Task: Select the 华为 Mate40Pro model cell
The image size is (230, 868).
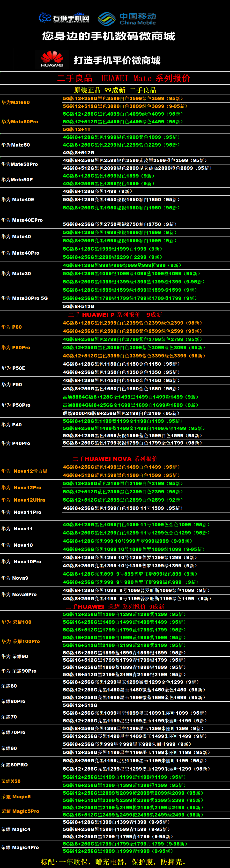Action: 31,253
